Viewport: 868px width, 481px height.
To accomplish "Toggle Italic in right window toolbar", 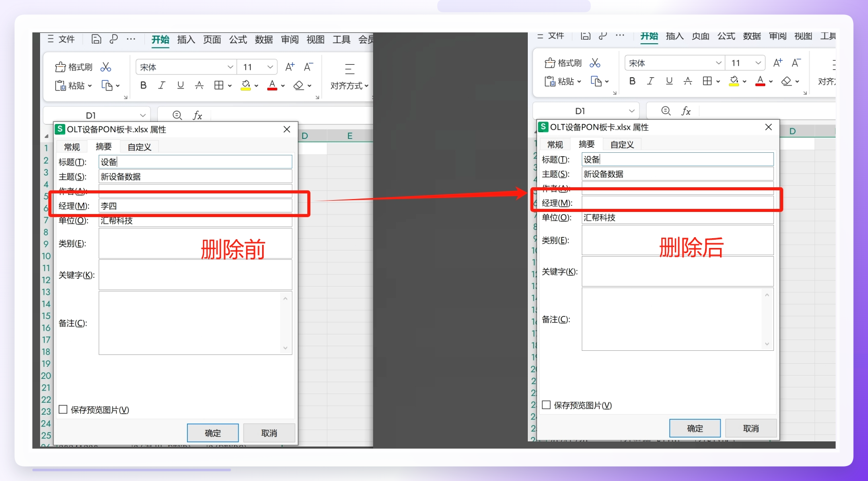I will 651,81.
